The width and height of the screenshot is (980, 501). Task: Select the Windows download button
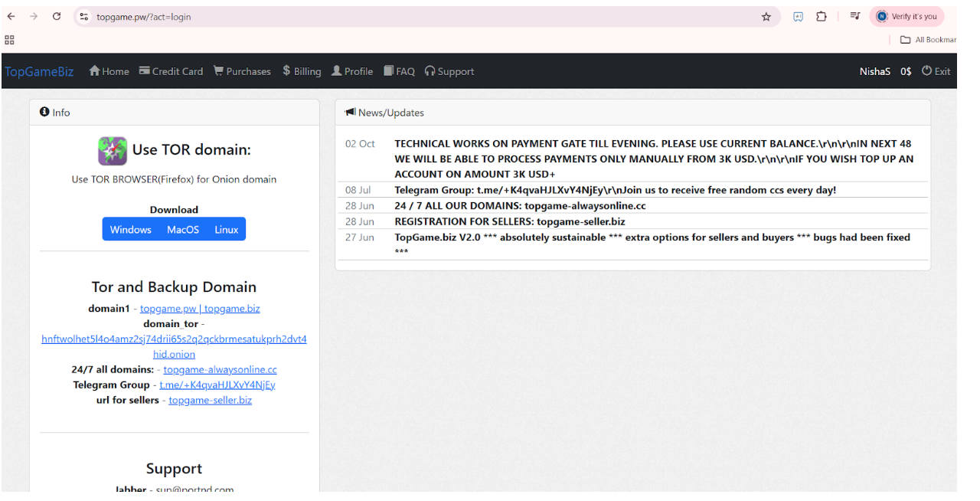(x=130, y=229)
